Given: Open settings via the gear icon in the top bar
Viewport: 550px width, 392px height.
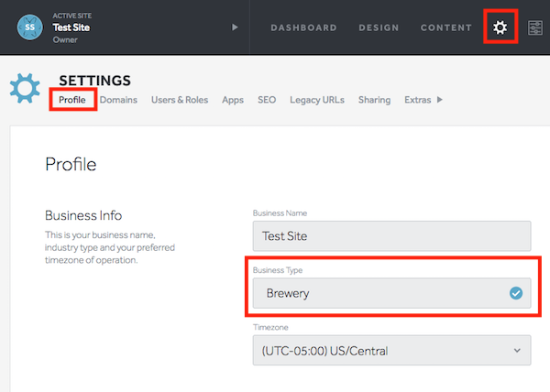Looking at the screenshot, I should [x=500, y=27].
